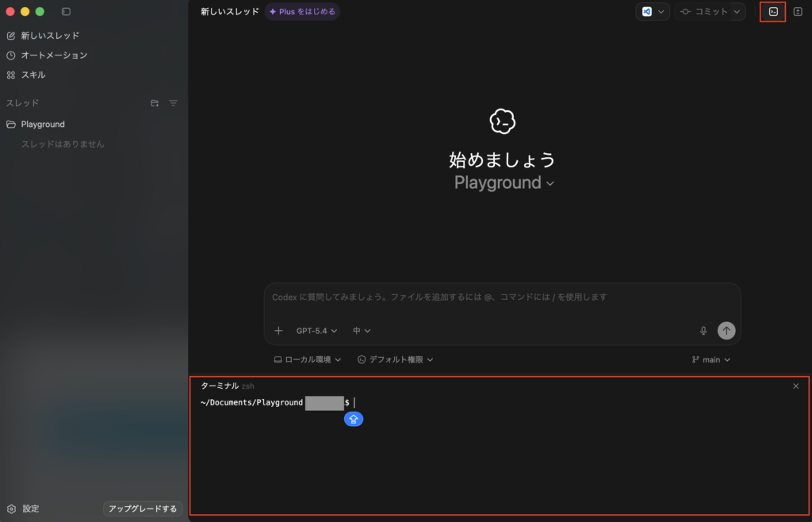Focus the Codex prompt input field

502,297
